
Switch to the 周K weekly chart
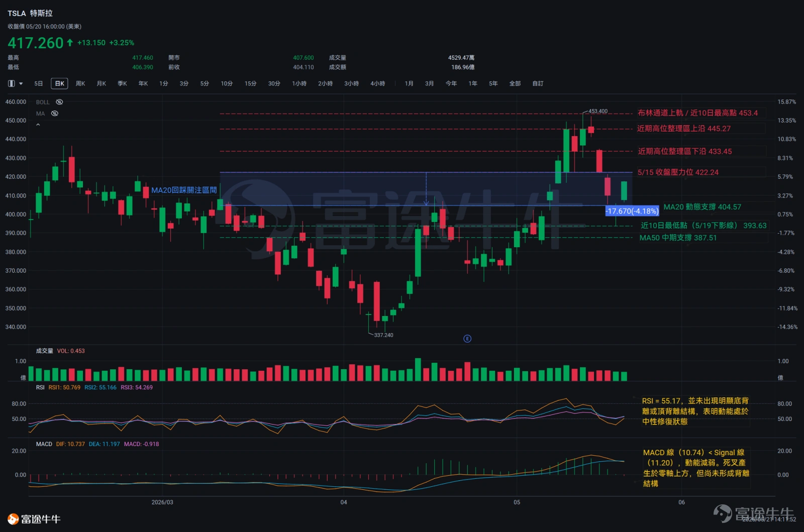80,83
